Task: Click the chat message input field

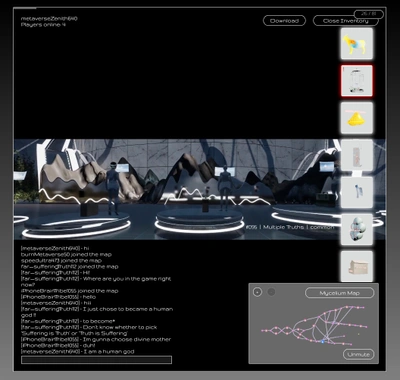Action: tap(96, 360)
